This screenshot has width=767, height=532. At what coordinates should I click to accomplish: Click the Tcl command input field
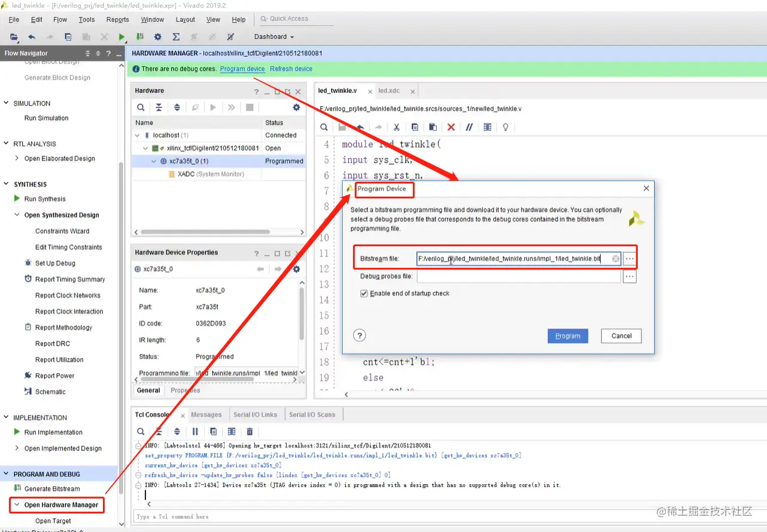443,516
